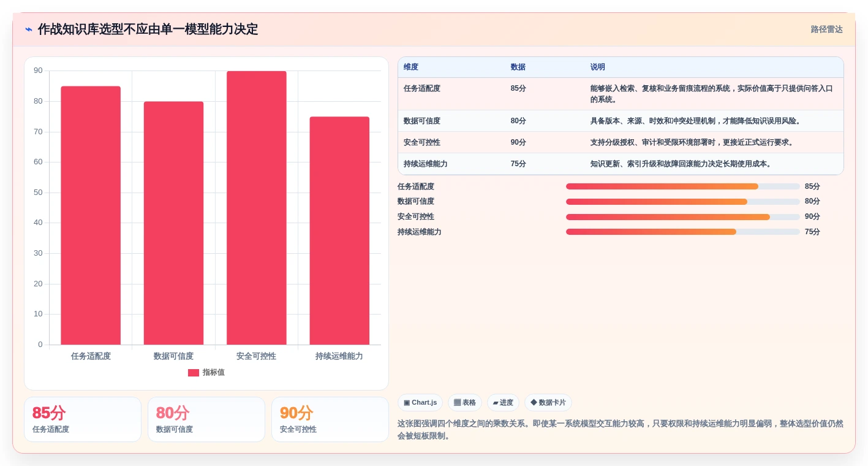Click the red legend swatch for 指标值

193,373
